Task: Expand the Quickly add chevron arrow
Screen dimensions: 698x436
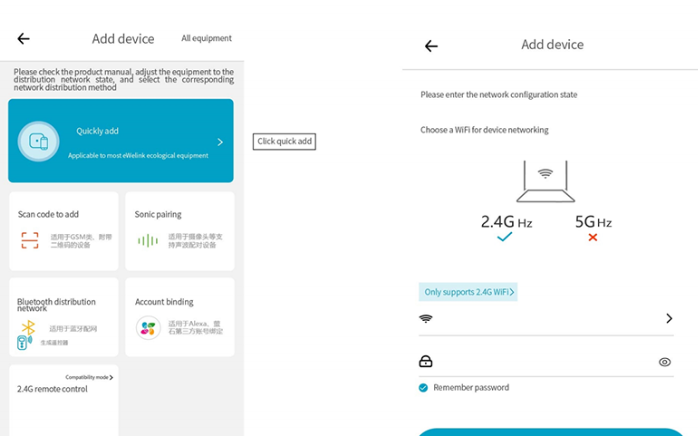Action: tap(220, 142)
